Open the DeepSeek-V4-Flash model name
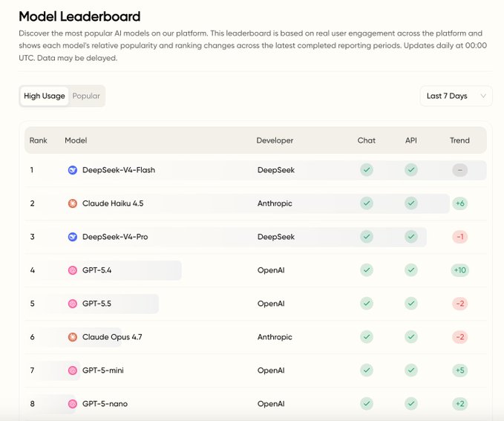 pyautogui.click(x=119, y=170)
